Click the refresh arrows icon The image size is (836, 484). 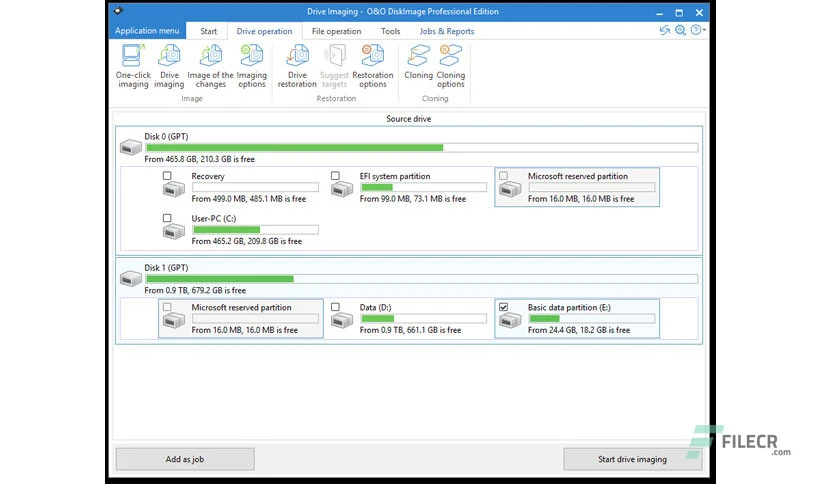[x=664, y=30]
